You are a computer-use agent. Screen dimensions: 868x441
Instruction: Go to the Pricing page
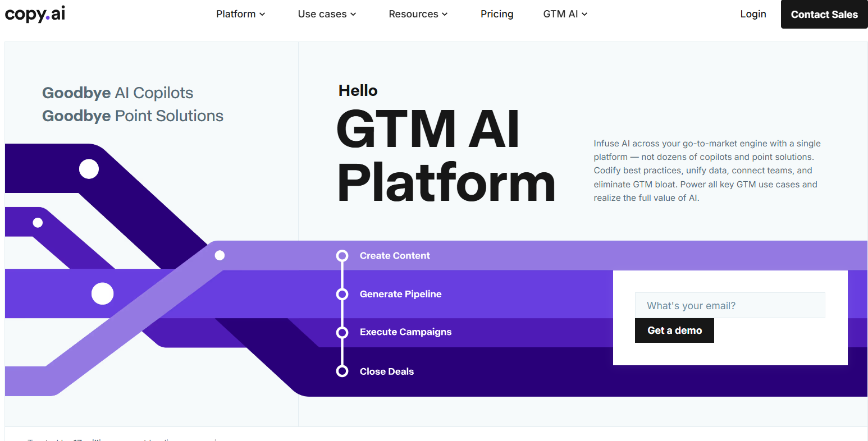pos(497,14)
